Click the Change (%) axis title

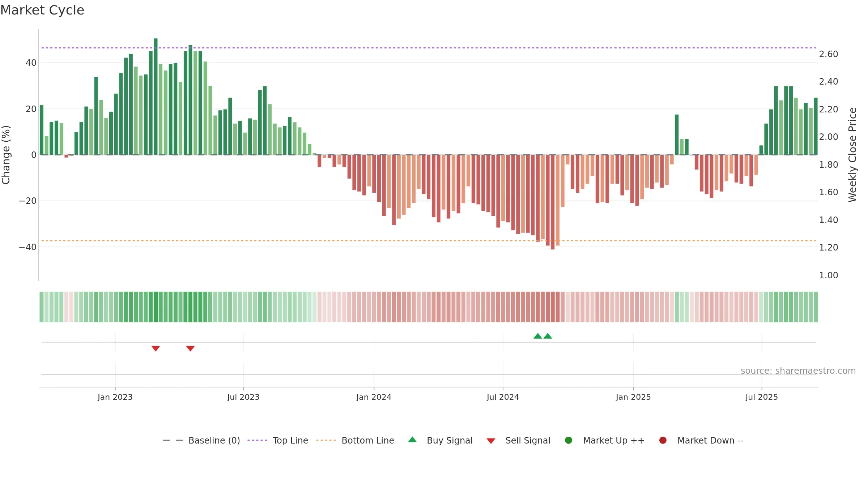coord(6,155)
